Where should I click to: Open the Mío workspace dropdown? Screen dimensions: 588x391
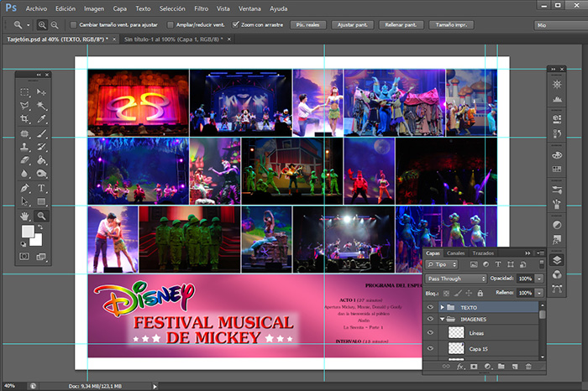coord(561,25)
